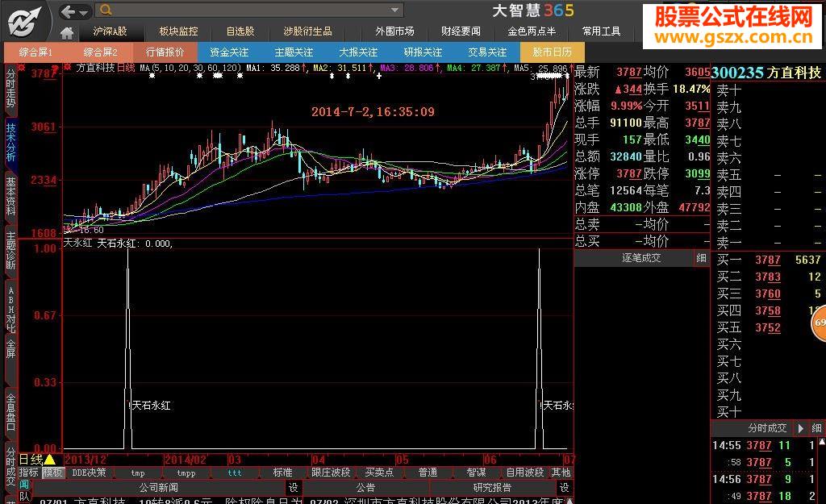The width and height of the screenshot is (826, 504).
Task: Open the back-history dropdown arrow
Action: point(83,11)
